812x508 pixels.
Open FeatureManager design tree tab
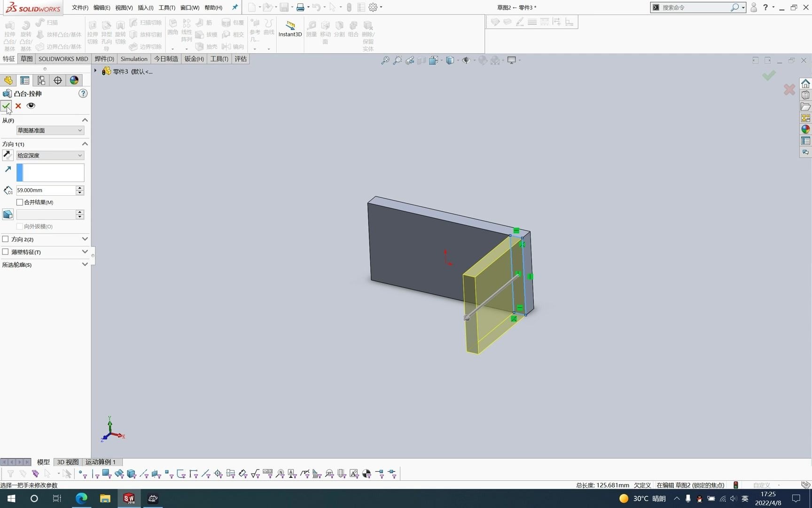(x=8, y=80)
